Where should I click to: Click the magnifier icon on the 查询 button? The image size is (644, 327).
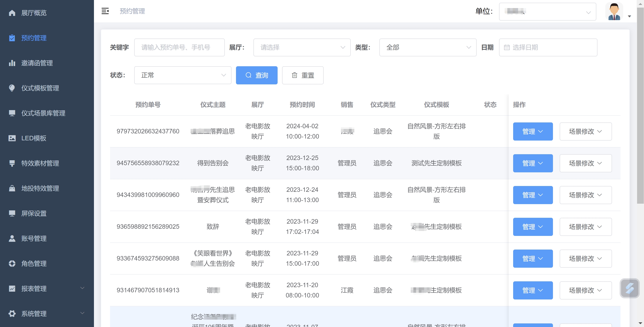pyautogui.click(x=248, y=75)
